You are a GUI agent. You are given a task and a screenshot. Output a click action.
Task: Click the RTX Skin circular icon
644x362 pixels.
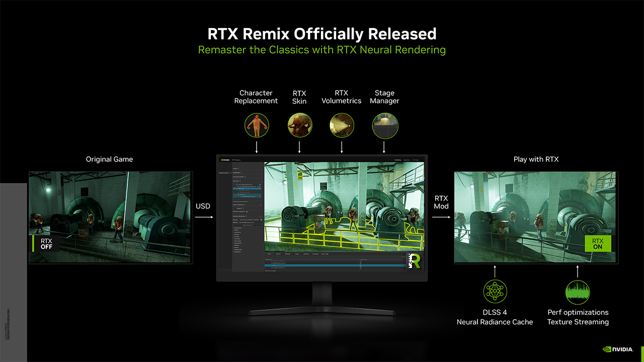tap(299, 125)
